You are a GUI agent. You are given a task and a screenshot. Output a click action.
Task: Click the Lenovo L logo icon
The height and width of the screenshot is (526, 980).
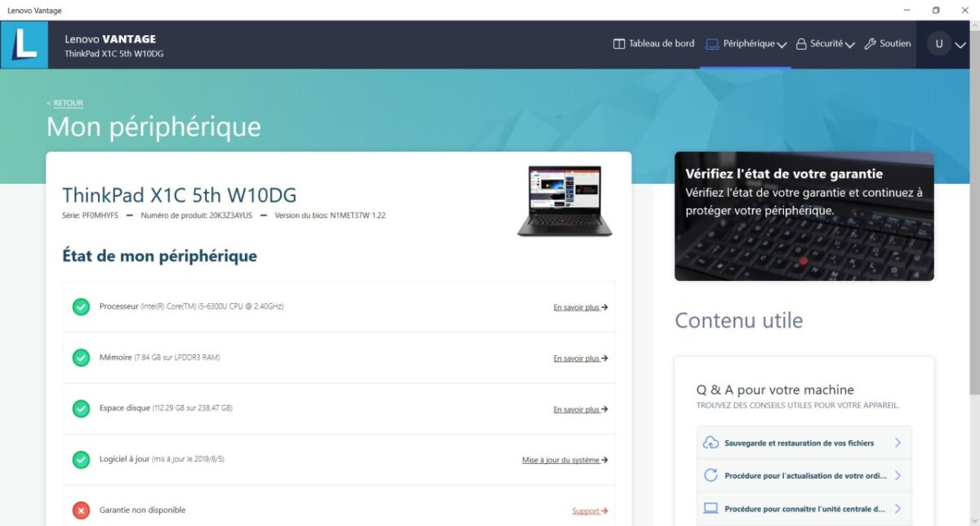[24, 44]
